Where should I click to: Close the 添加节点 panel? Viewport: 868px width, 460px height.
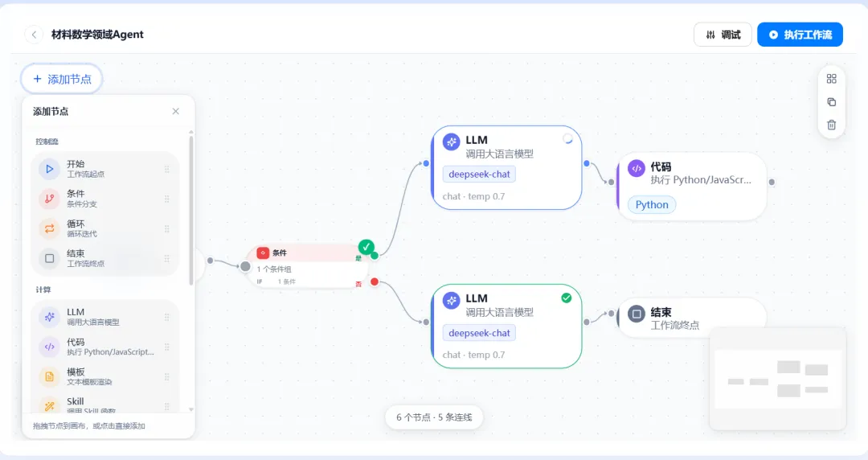[x=175, y=112]
